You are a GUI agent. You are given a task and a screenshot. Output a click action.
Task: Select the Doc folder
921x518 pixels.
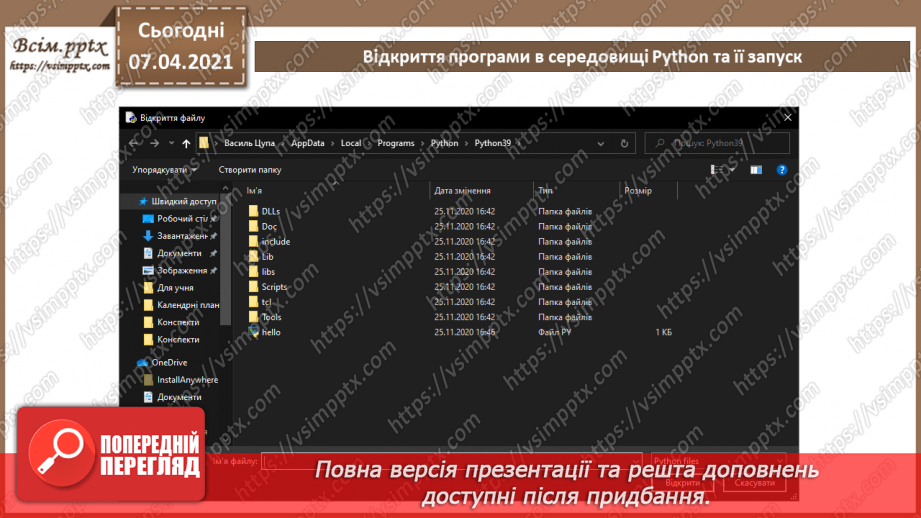tap(262, 226)
